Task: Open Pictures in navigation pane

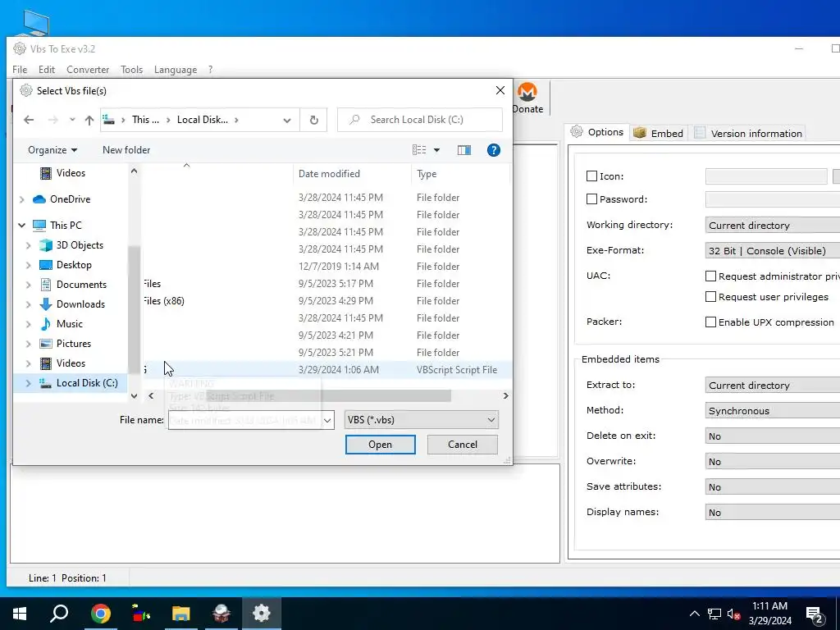Action: pos(73,344)
